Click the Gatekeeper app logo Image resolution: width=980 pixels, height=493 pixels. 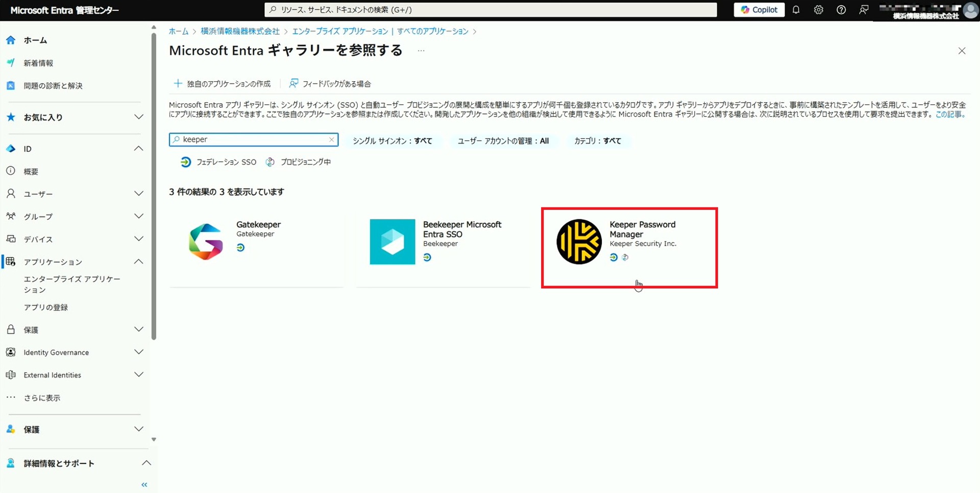[206, 242]
